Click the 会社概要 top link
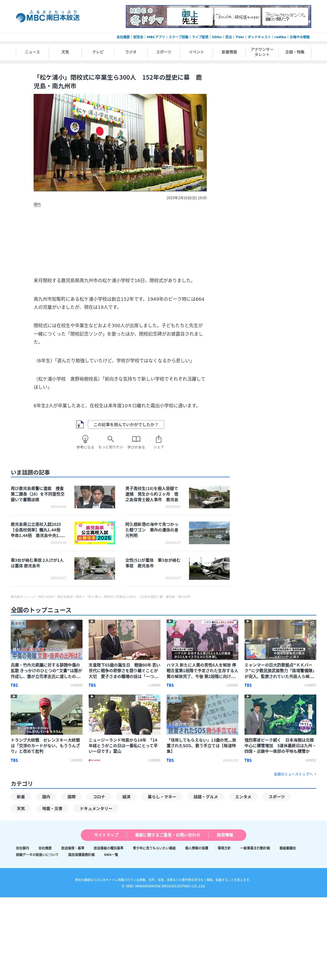Viewport: 327px width, 980px height. click(x=123, y=37)
